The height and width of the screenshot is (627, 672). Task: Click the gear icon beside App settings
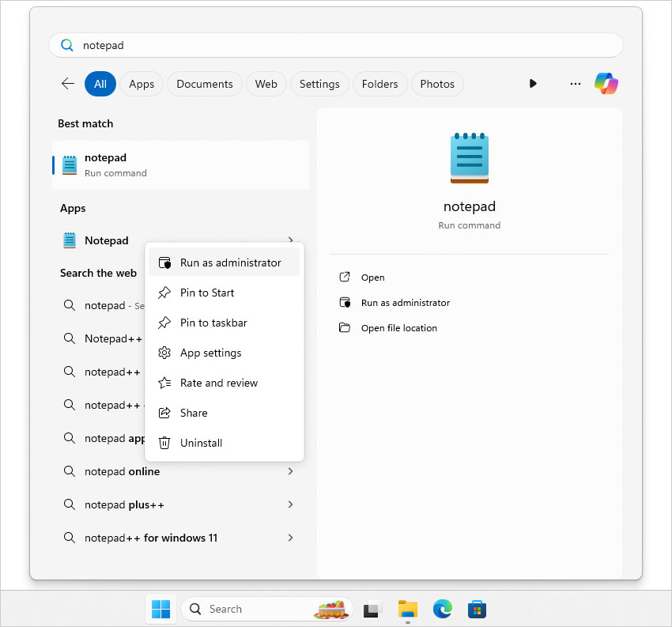click(164, 353)
